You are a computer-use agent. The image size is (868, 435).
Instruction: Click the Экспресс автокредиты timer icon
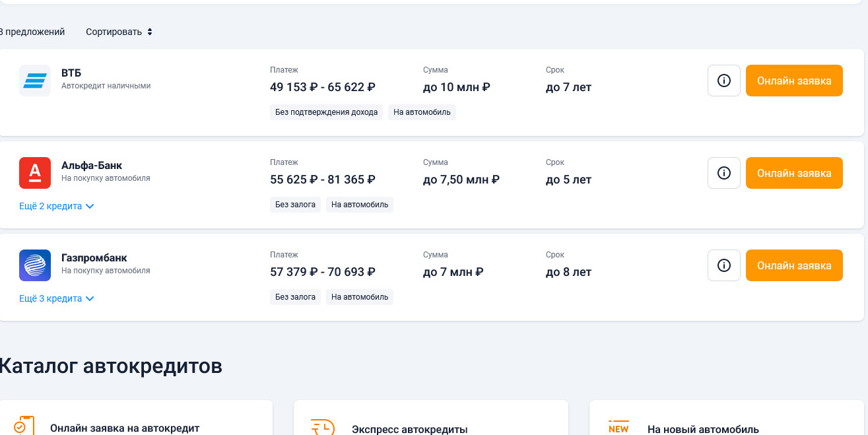pyautogui.click(x=323, y=428)
